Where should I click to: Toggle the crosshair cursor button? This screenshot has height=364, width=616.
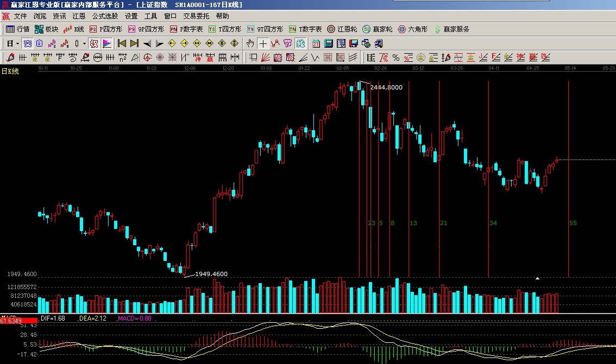pos(263,43)
